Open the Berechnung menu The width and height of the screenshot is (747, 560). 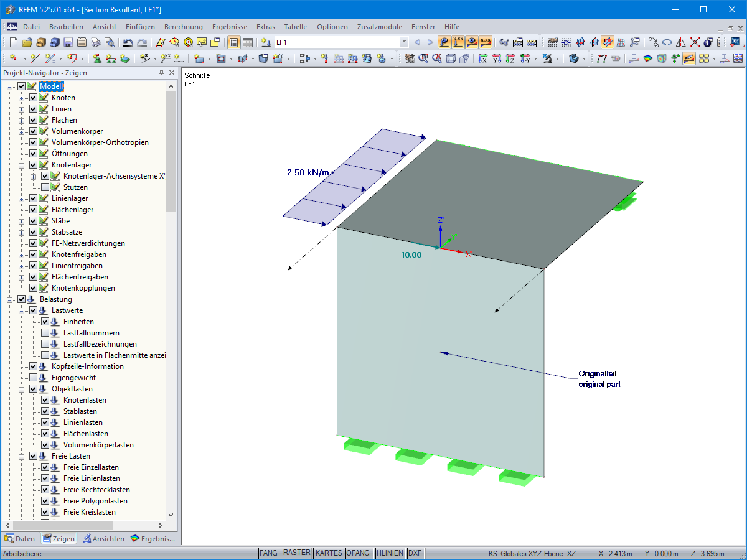[184, 27]
